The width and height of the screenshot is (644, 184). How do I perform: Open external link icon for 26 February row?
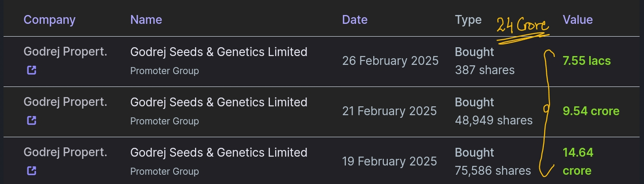click(x=31, y=70)
